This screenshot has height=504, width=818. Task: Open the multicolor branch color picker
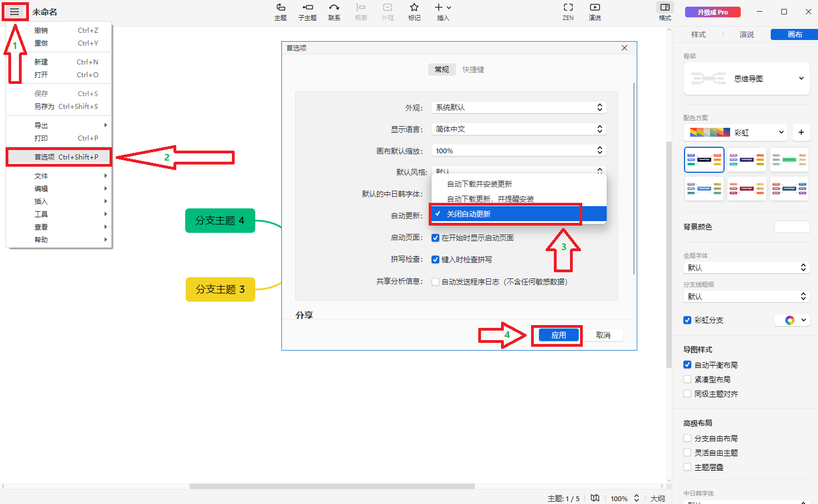point(792,320)
